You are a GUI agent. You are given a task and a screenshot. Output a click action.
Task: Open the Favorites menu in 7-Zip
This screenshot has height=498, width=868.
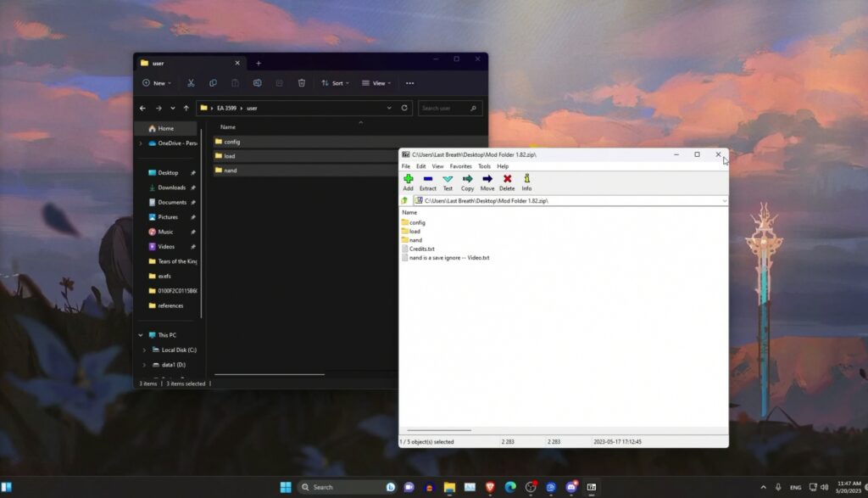(460, 166)
